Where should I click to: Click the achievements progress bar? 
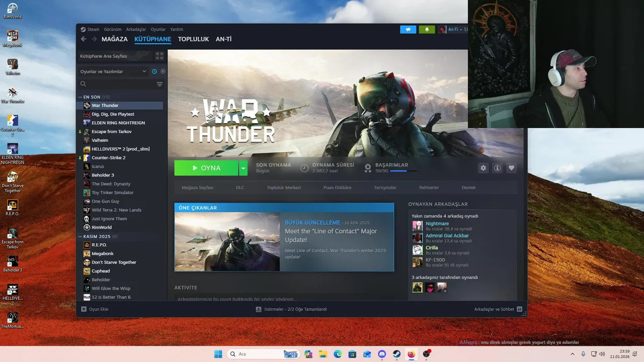click(404, 171)
